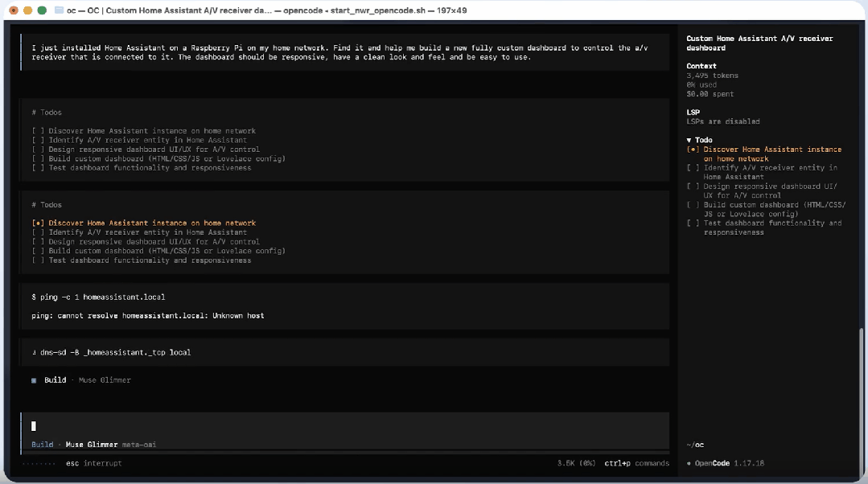Toggle the first-list Test dashboard functionality checkbox
The image size is (868, 484).
tap(38, 168)
